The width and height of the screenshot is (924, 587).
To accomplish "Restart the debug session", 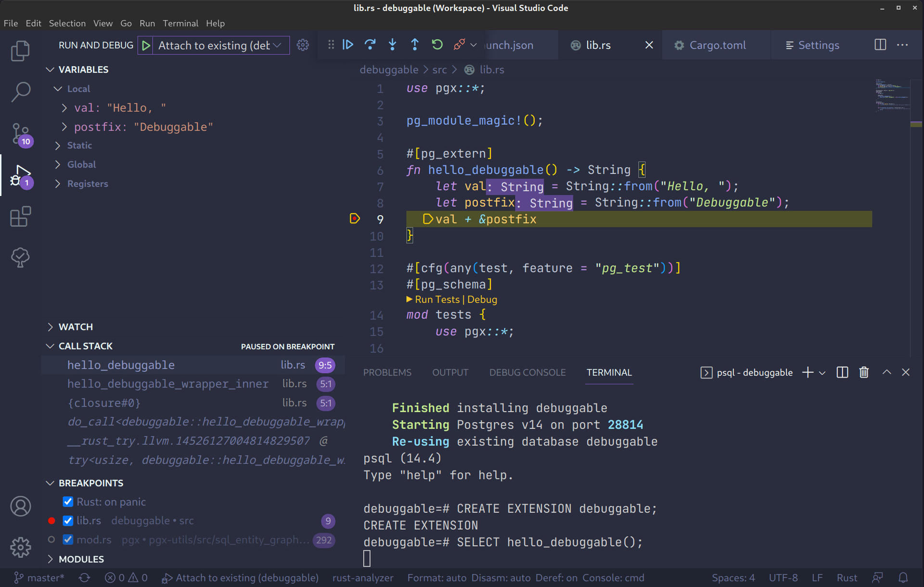I will (x=437, y=45).
